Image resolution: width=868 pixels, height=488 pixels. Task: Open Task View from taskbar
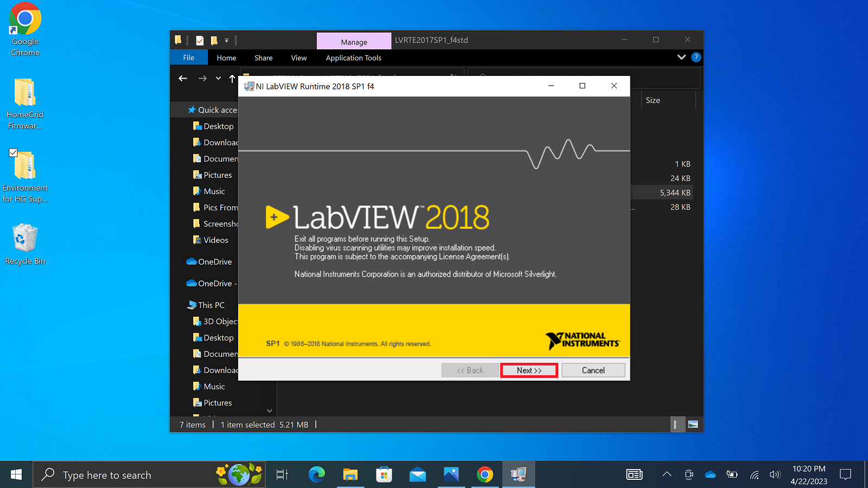click(x=282, y=475)
